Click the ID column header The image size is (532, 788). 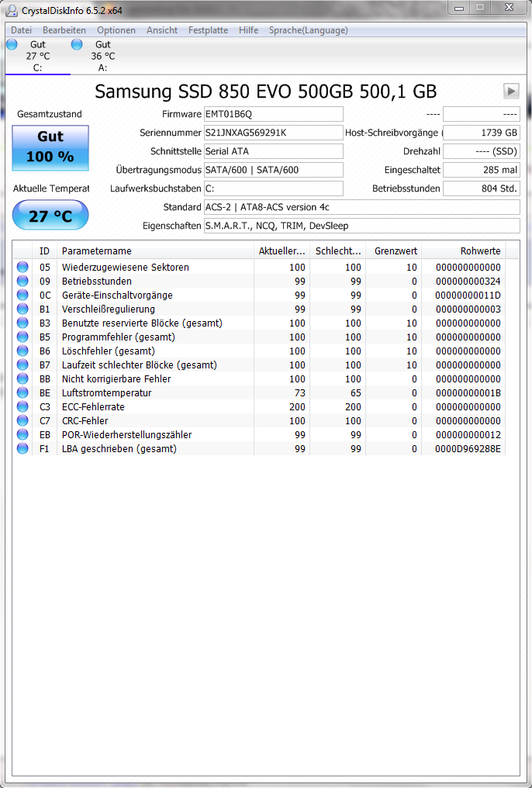(45, 251)
